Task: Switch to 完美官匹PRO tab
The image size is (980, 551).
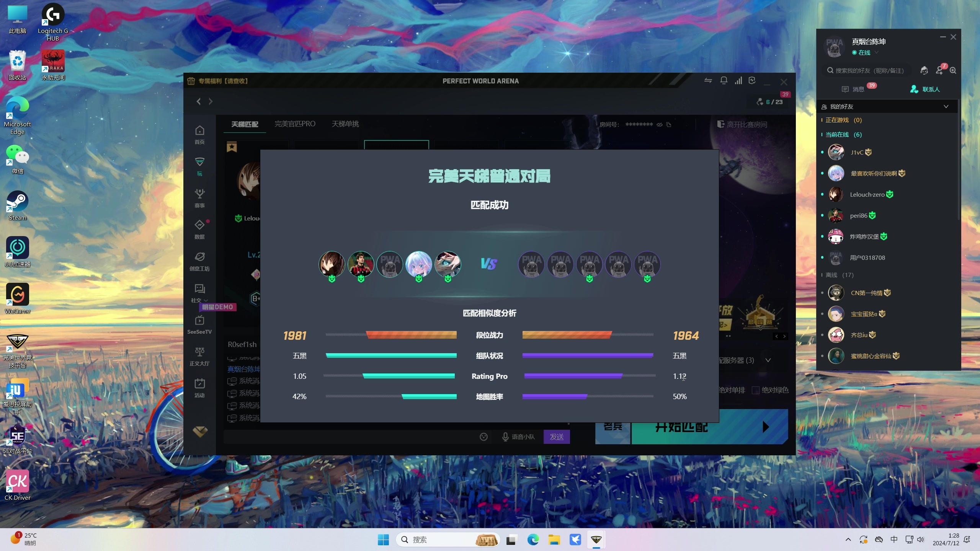Action: [295, 124]
